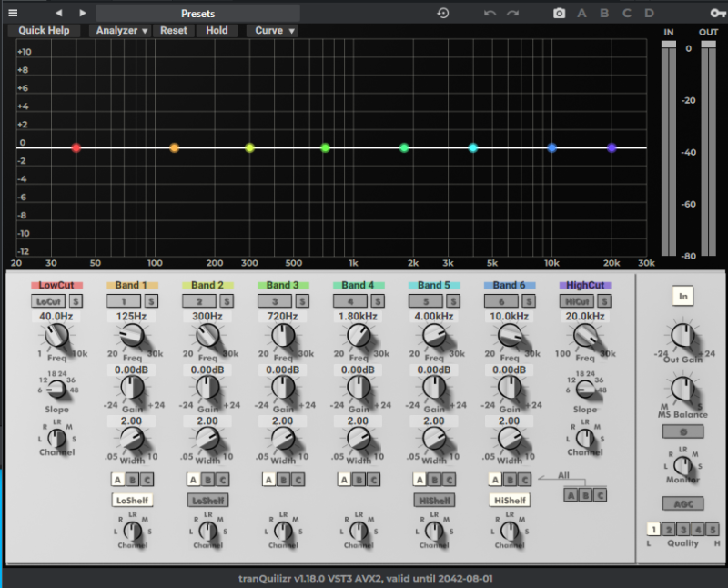Click the camera snapshot icon
Viewport: 728px width, 588px height.
(x=559, y=13)
